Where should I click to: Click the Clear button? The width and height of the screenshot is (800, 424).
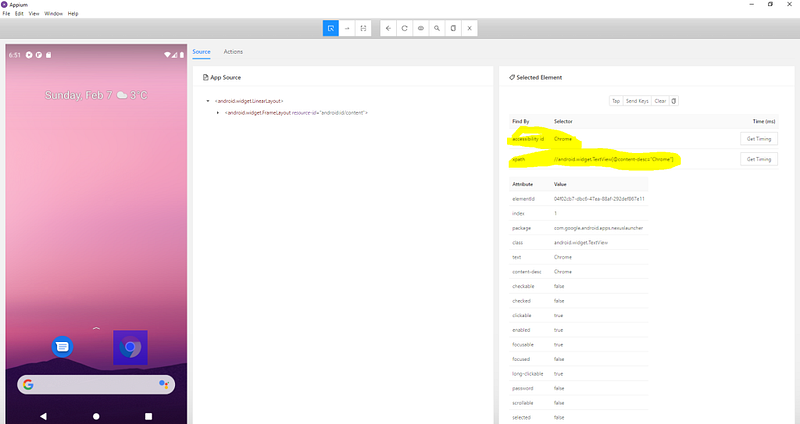point(660,101)
